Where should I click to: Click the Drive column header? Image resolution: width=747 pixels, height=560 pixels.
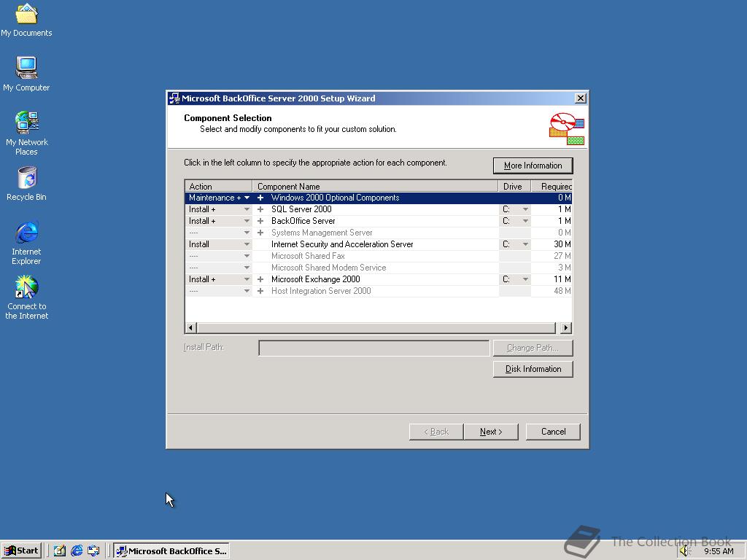[x=514, y=186]
